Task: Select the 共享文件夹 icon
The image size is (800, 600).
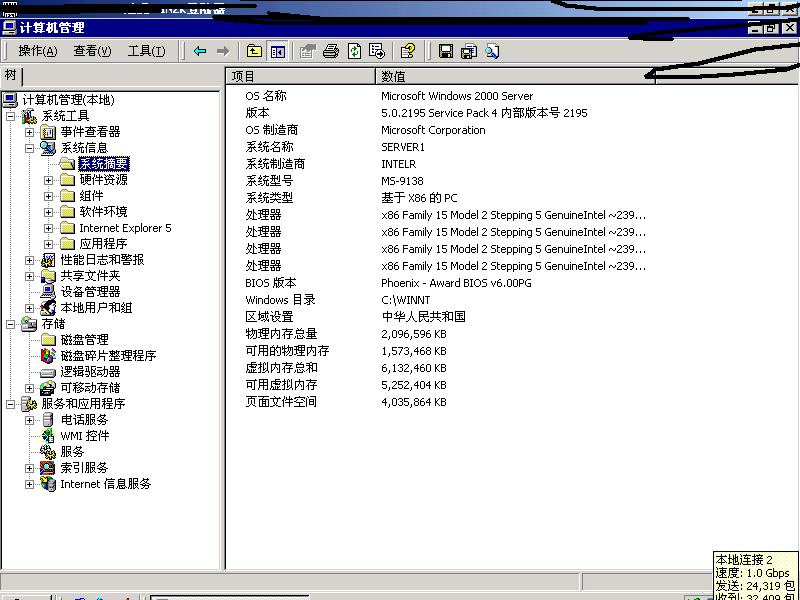Action: pos(48,276)
